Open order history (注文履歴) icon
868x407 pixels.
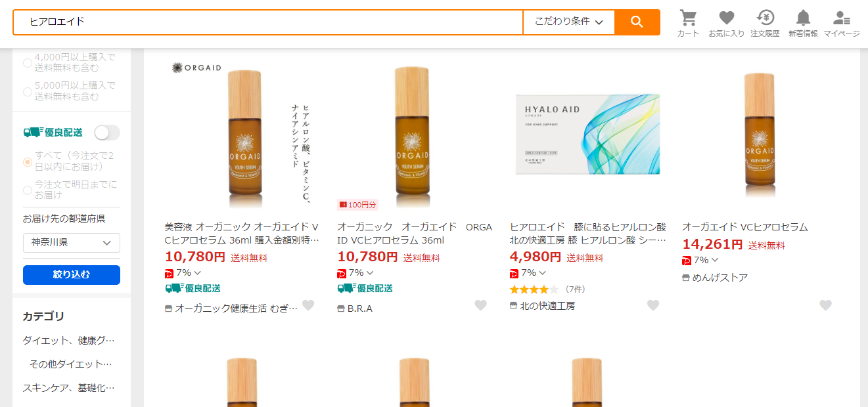click(x=765, y=23)
